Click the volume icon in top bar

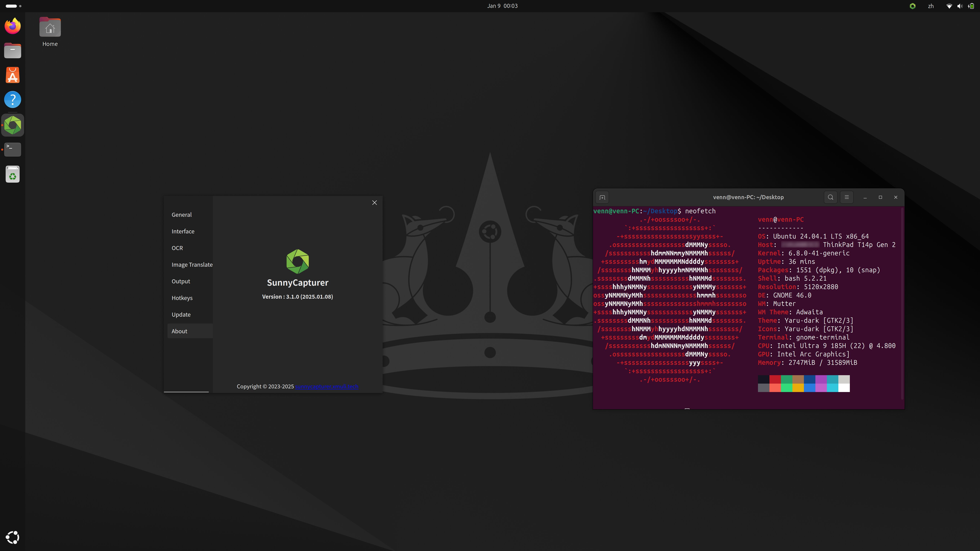[x=960, y=6]
